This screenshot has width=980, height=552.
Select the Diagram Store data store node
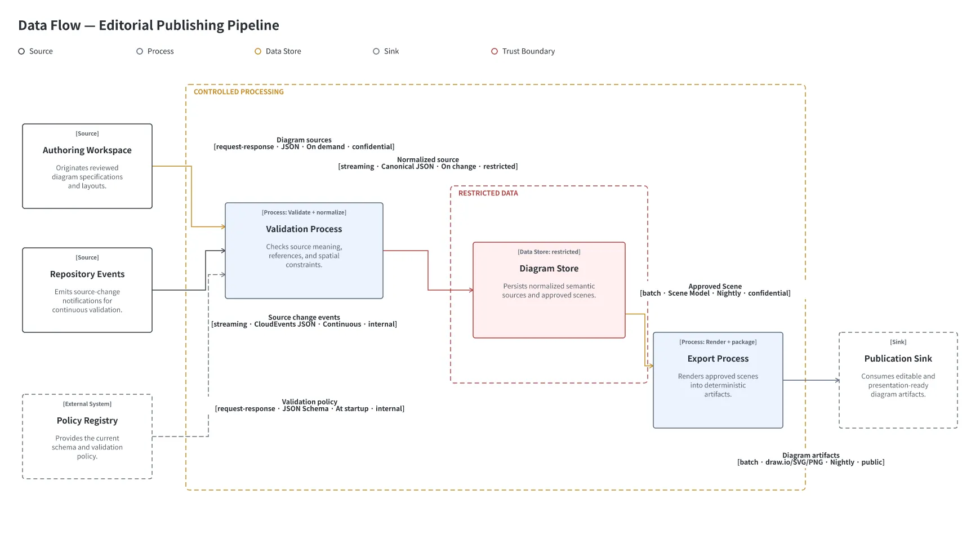pyautogui.click(x=549, y=290)
